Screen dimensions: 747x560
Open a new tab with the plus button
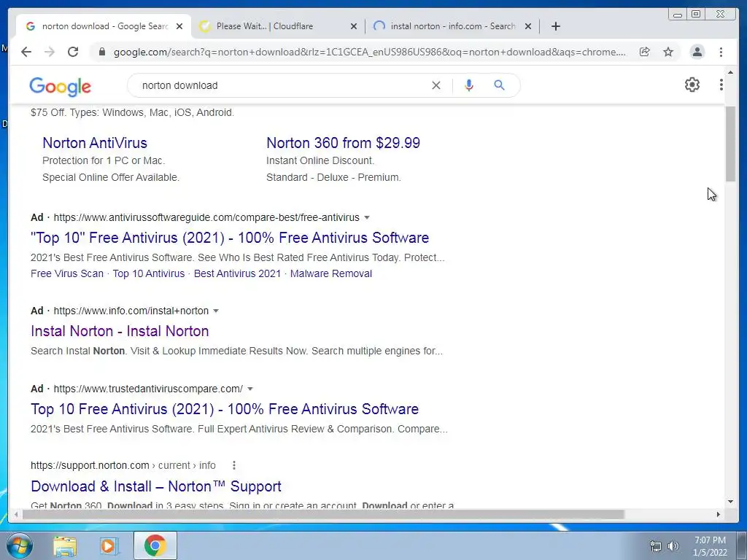(x=555, y=26)
